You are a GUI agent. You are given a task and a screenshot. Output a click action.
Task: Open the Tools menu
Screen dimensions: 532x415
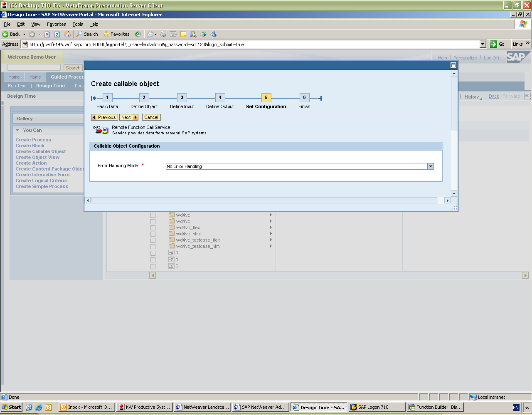point(77,24)
